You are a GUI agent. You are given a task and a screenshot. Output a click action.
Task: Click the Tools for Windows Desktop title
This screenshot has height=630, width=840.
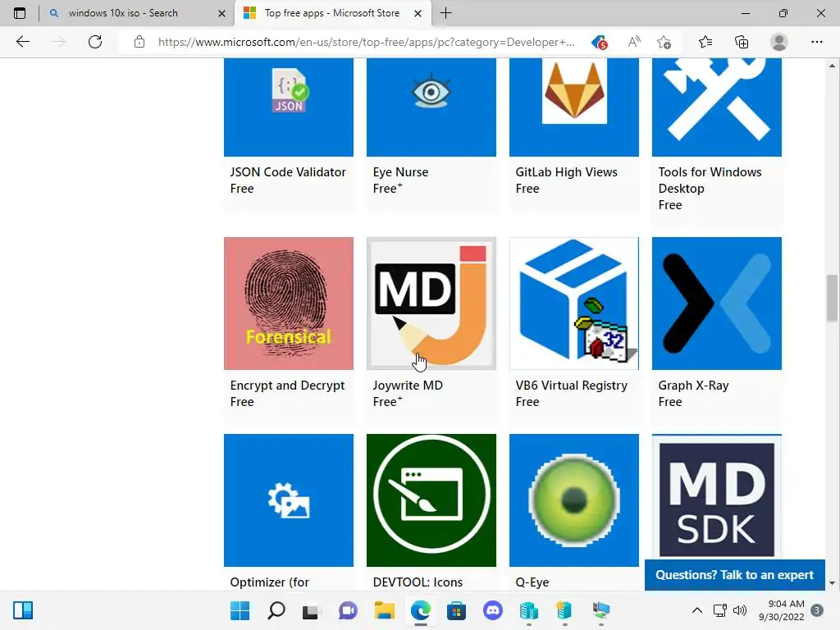710,180
